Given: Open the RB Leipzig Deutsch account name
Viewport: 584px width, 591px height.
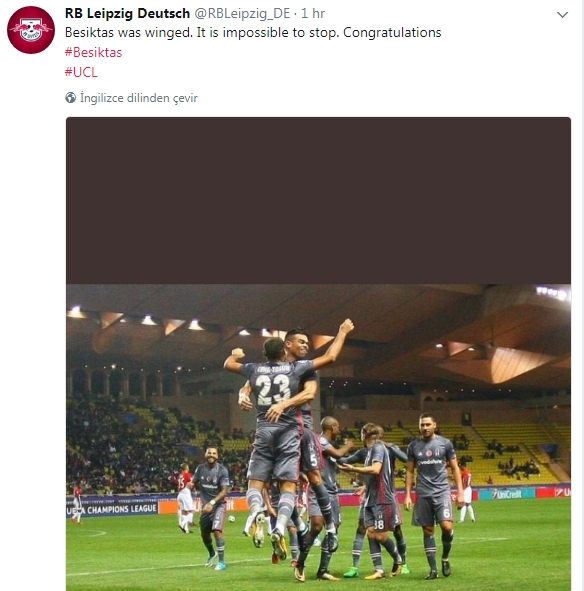Looking at the screenshot, I should tap(127, 13).
